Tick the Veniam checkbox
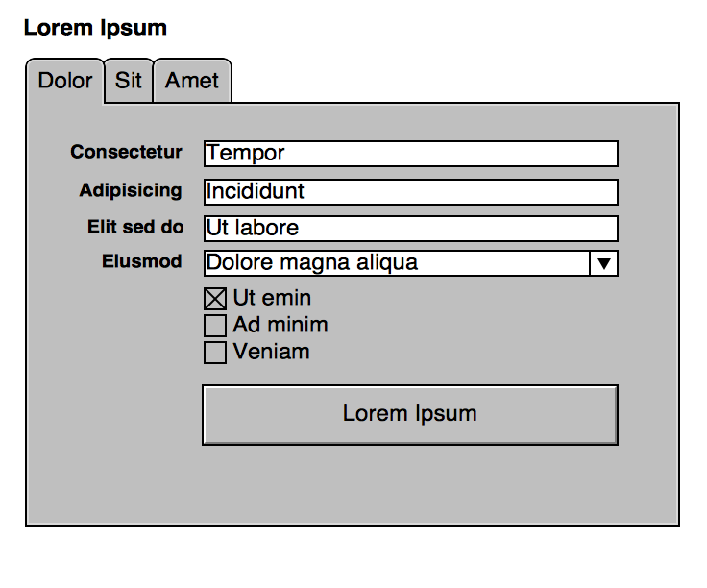 (215, 353)
